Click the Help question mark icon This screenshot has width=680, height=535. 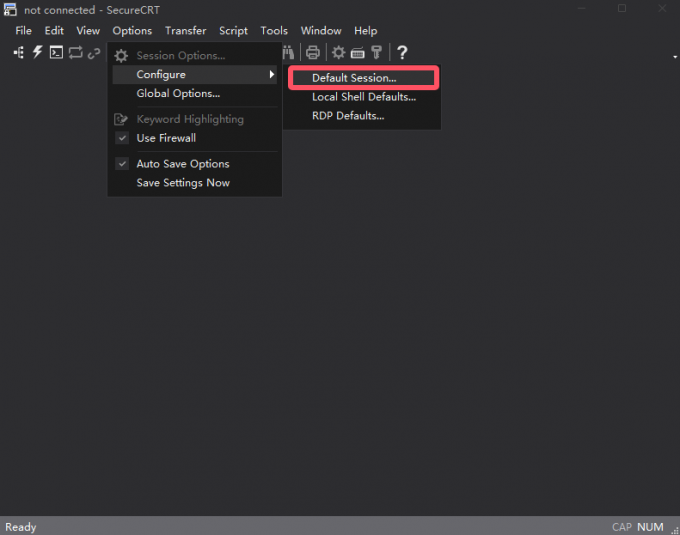click(x=402, y=52)
